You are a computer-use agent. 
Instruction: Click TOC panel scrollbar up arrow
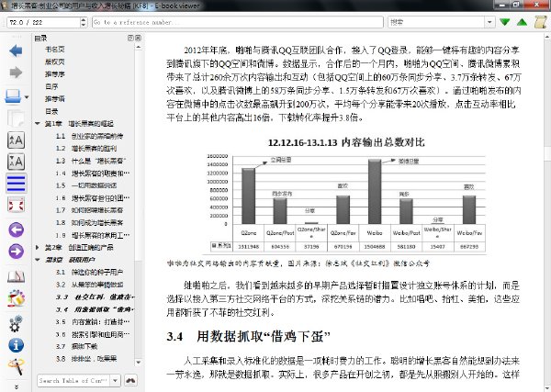pos(138,47)
